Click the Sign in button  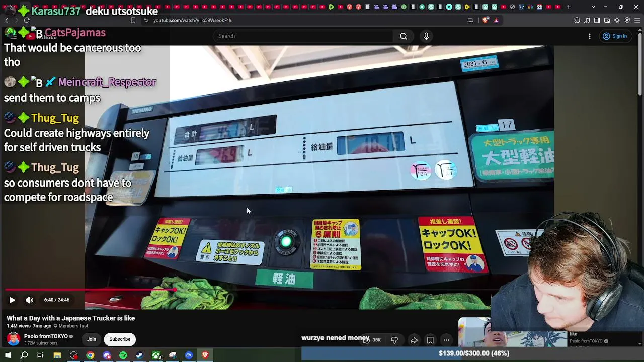pyautogui.click(x=615, y=36)
